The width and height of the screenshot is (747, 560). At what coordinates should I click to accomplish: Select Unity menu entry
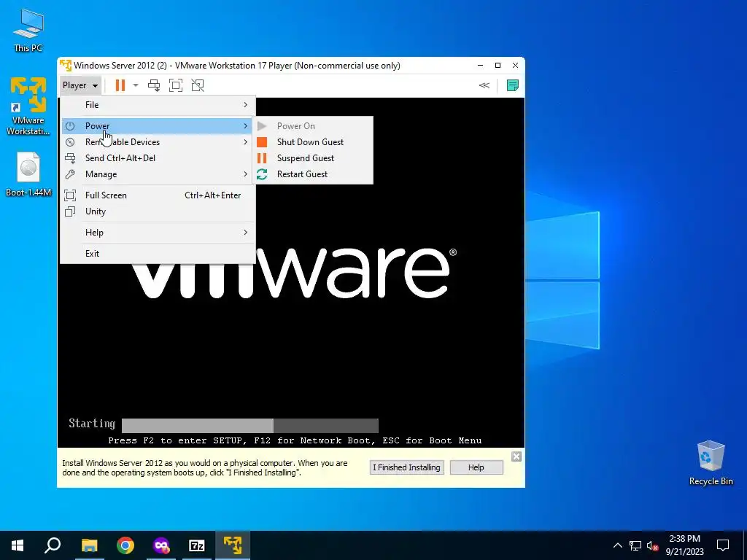click(x=158, y=211)
